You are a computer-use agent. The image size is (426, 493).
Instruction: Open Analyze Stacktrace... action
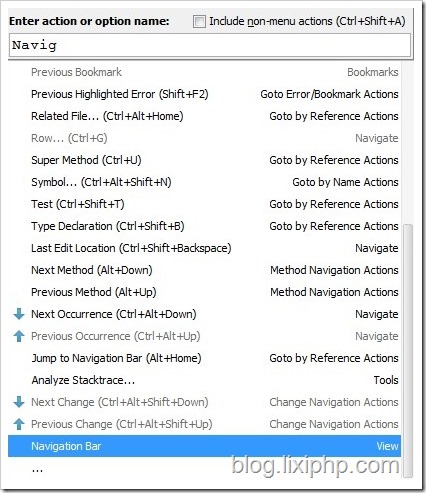pyautogui.click(x=205, y=380)
